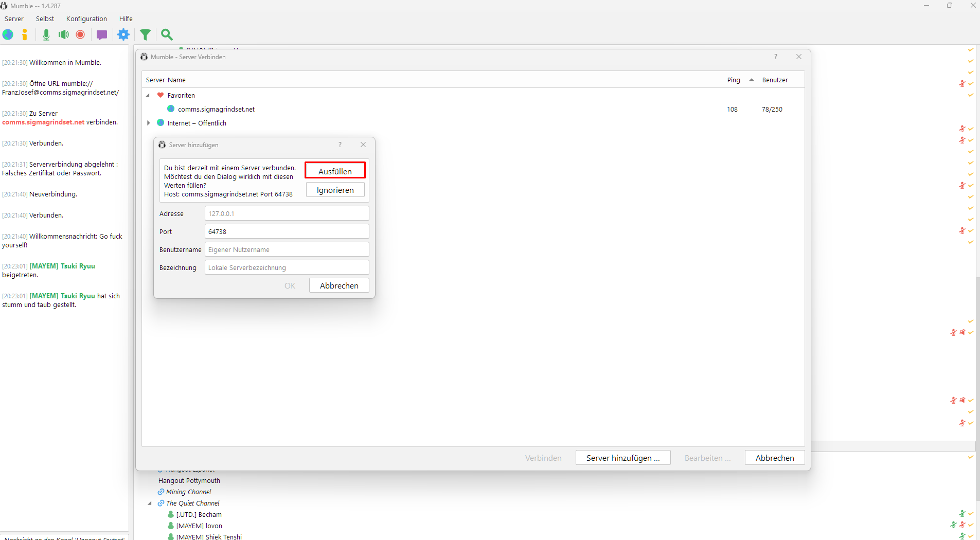Click the globe Connect to server toolbar icon

pyautogui.click(x=8, y=34)
